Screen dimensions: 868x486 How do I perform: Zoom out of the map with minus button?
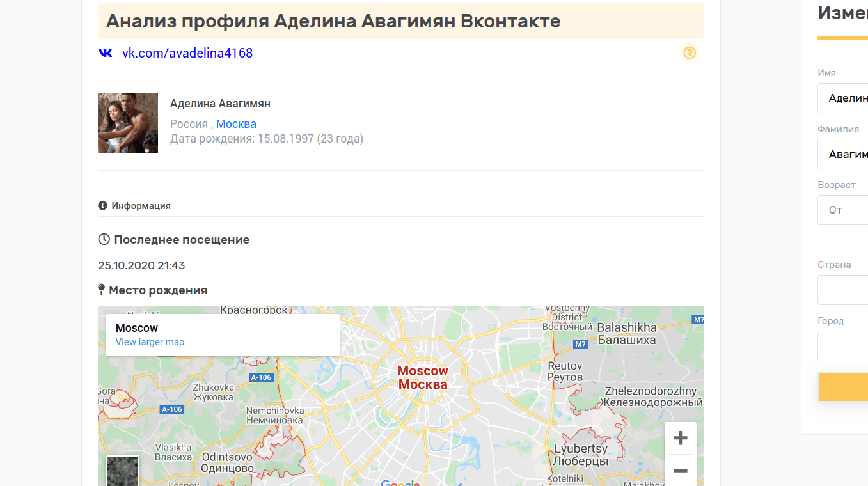coord(680,471)
